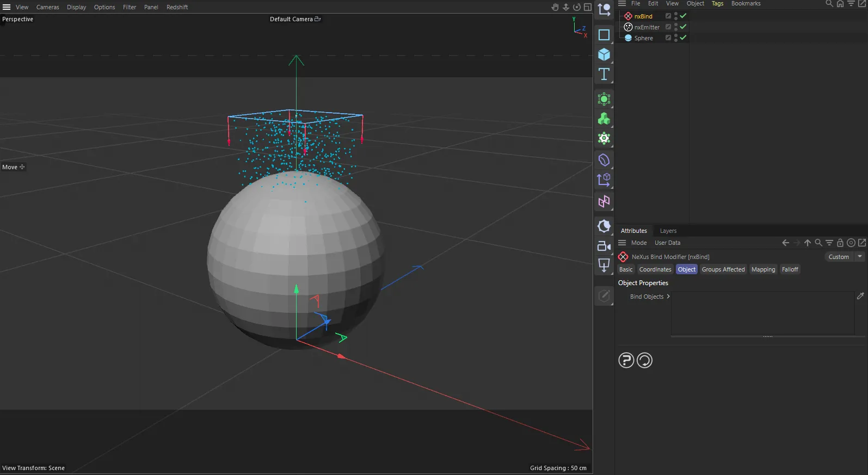
Task: Open the Falloff tab
Action: 790,269
